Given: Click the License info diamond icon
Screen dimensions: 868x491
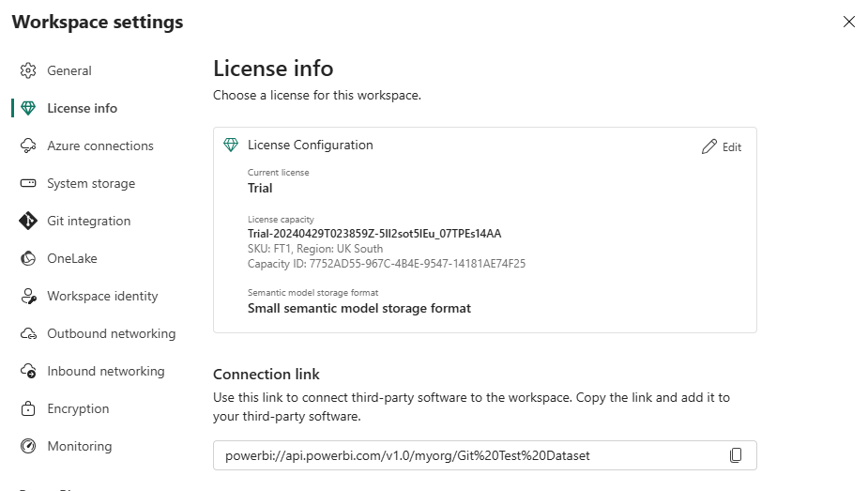Looking at the screenshot, I should [28, 108].
